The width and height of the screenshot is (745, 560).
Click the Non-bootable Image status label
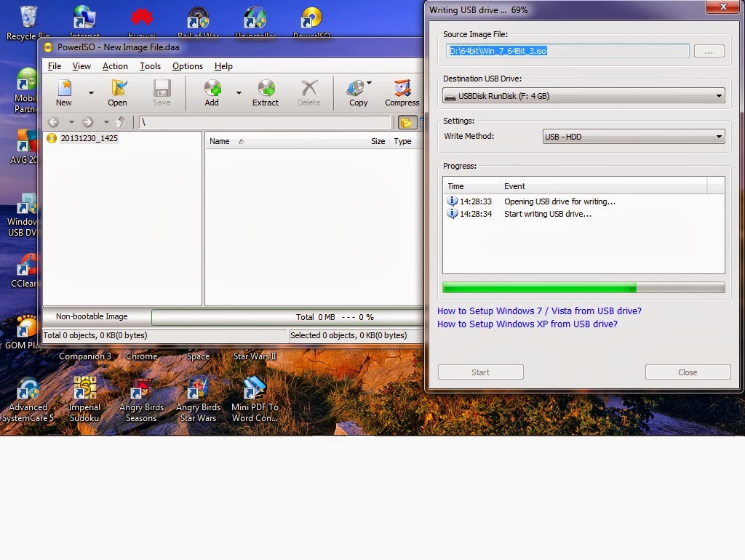pyautogui.click(x=92, y=316)
